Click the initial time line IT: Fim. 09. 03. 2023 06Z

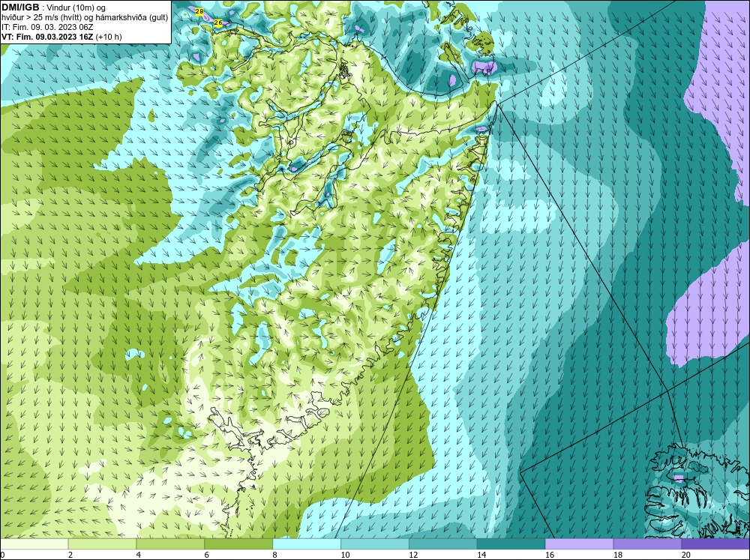(47, 27)
